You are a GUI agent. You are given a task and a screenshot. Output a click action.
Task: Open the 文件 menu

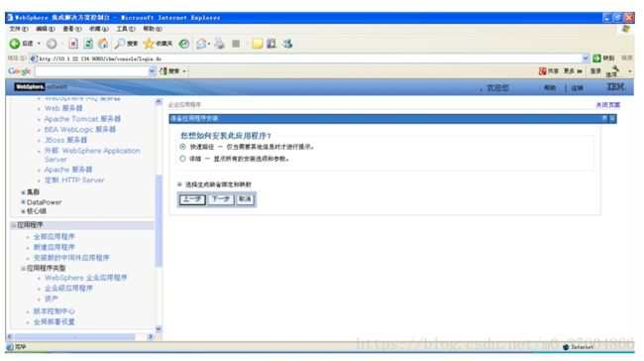click(19, 29)
